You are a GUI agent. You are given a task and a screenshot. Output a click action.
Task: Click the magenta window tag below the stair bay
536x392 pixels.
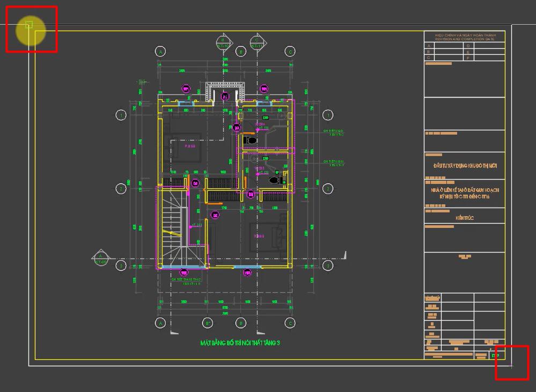tap(183, 272)
